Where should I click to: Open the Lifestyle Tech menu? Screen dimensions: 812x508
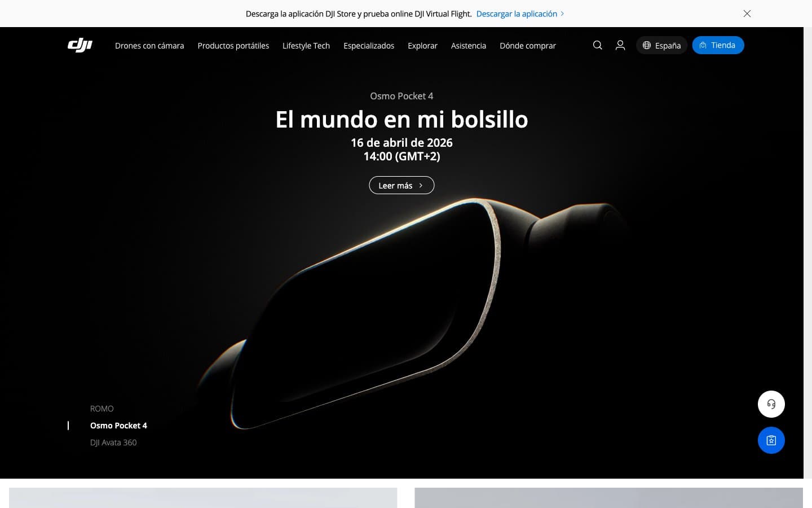pyautogui.click(x=306, y=46)
